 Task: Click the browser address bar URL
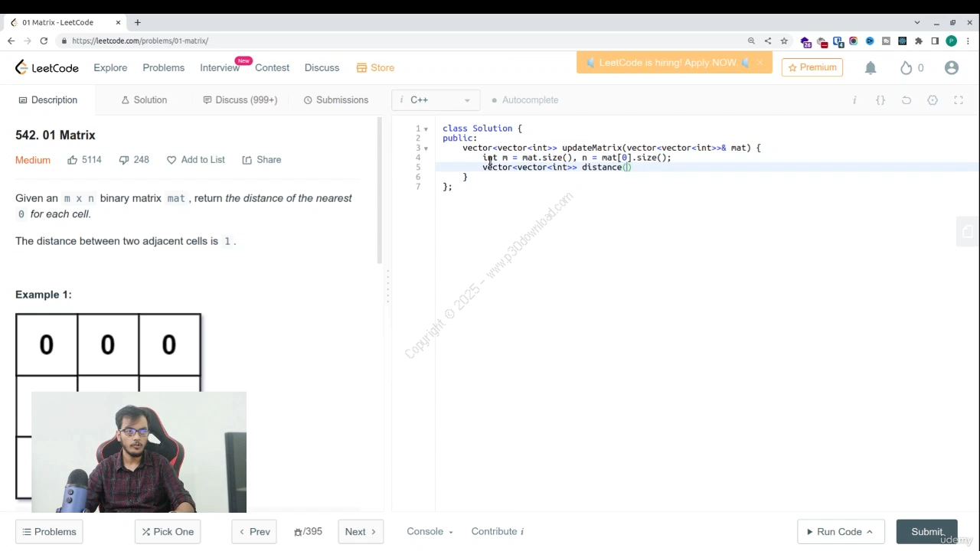pyautogui.click(x=140, y=41)
